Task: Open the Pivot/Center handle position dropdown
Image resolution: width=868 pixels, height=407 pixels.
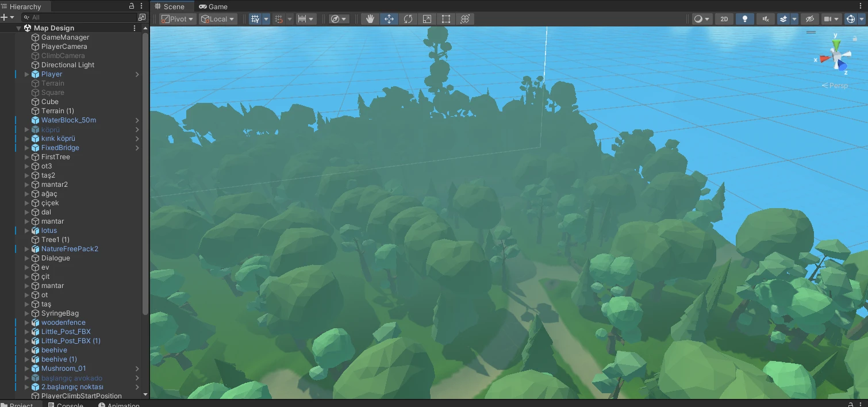Action: click(x=178, y=19)
